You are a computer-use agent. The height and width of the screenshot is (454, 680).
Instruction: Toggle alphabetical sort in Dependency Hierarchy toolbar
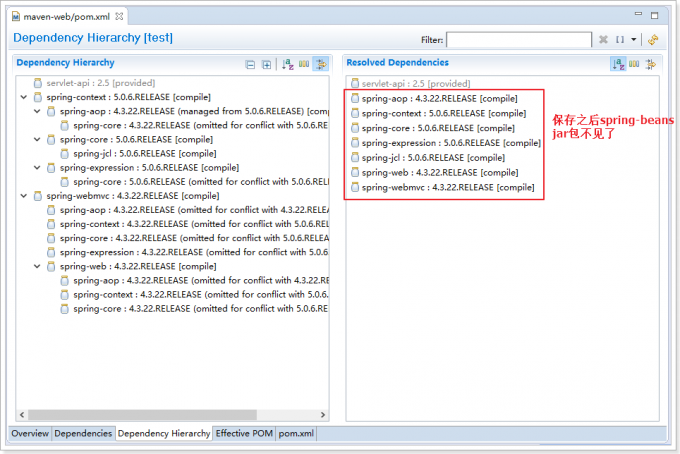coord(288,64)
